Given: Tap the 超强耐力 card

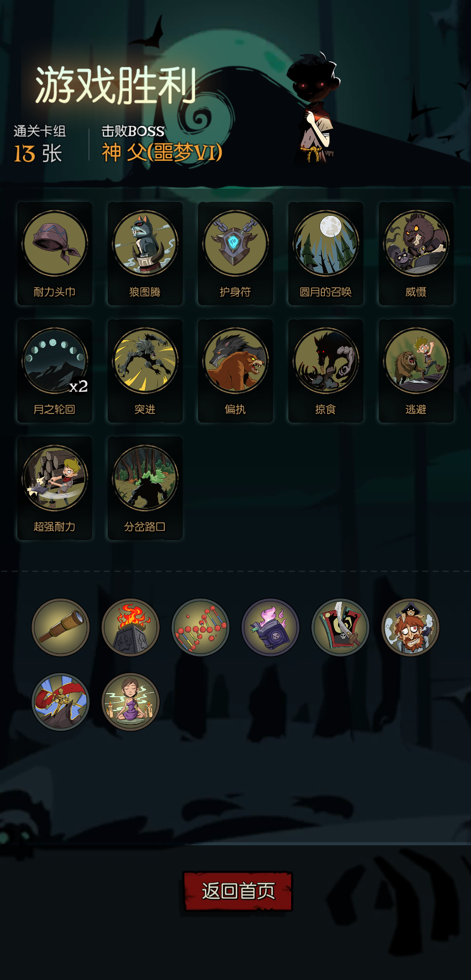Looking at the screenshot, I should click(55, 488).
